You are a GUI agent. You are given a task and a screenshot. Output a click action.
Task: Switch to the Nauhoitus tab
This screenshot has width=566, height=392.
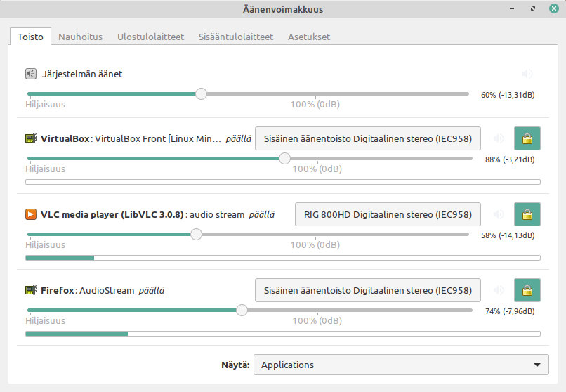(80, 37)
